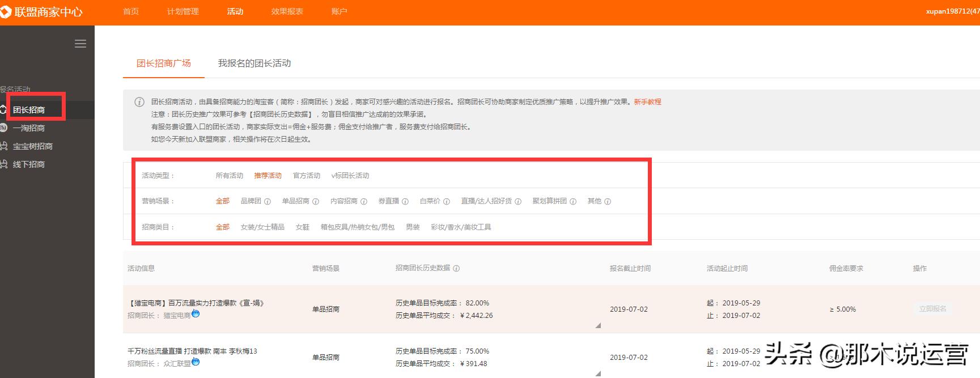980x378 pixels.
Task: Select 线下招商 in sidebar
Action: [x=29, y=164]
